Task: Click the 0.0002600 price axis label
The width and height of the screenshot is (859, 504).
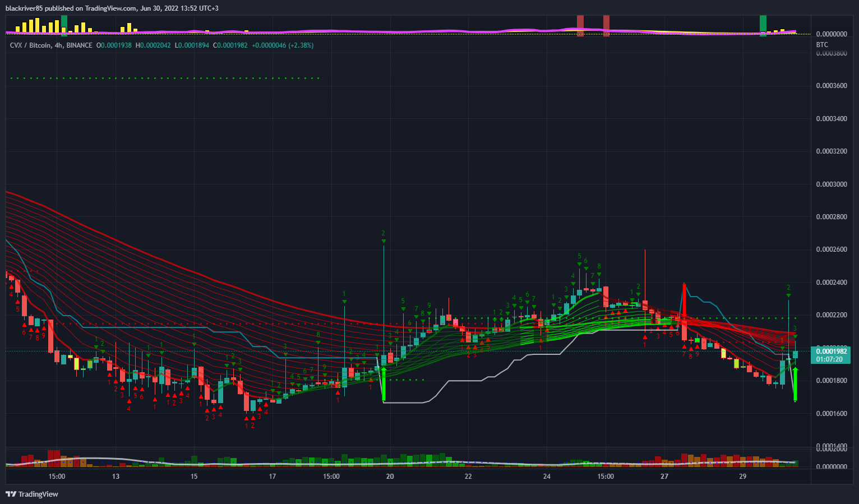Action: pos(832,249)
